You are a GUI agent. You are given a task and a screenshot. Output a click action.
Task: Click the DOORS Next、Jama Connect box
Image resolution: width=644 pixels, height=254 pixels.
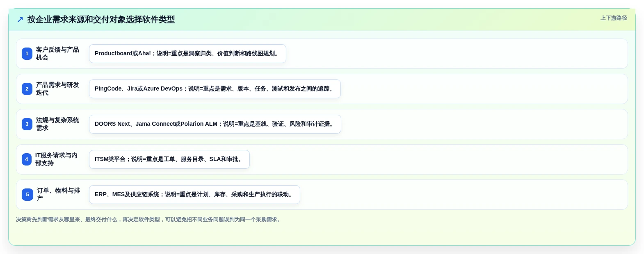(215, 124)
